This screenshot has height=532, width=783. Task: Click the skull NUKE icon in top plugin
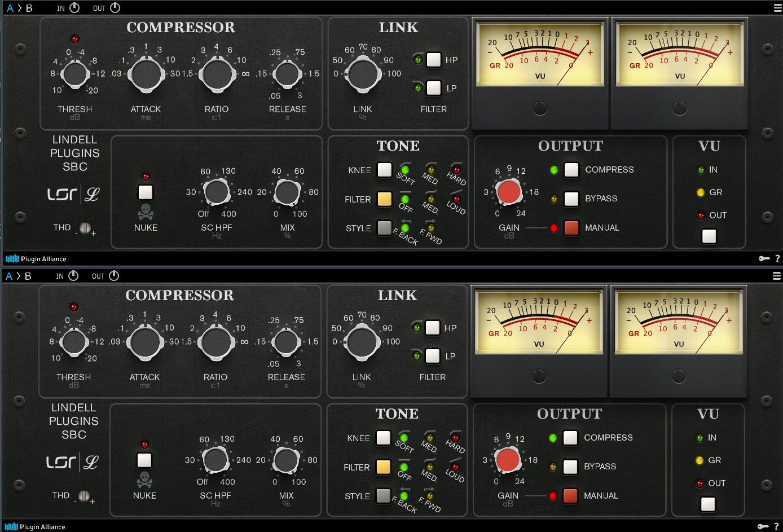(x=146, y=212)
